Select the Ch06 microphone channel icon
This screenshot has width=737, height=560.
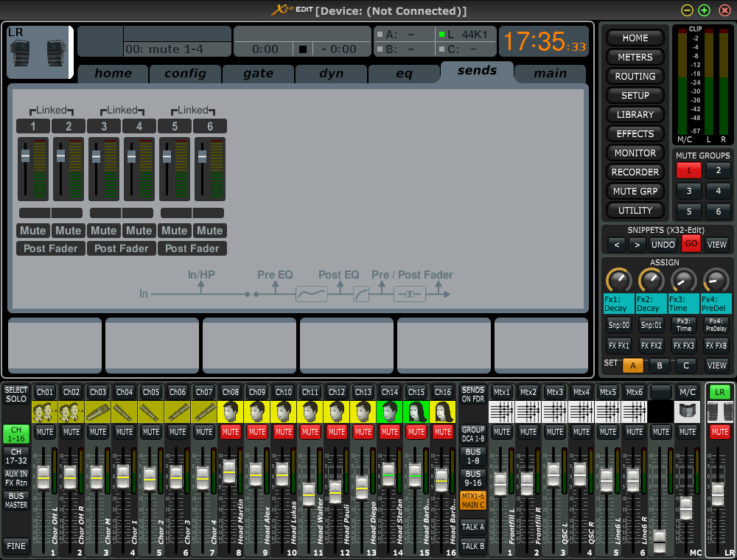(177, 412)
